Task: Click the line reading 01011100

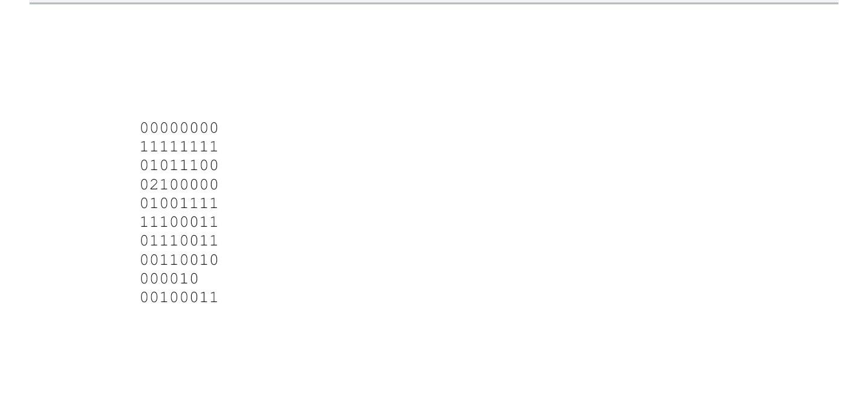Action: click(179, 165)
